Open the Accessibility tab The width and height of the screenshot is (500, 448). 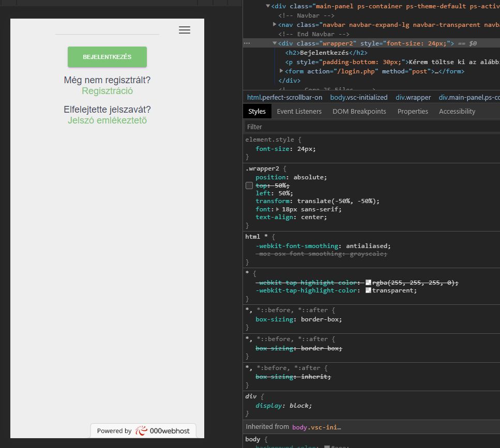pos(457,111)
